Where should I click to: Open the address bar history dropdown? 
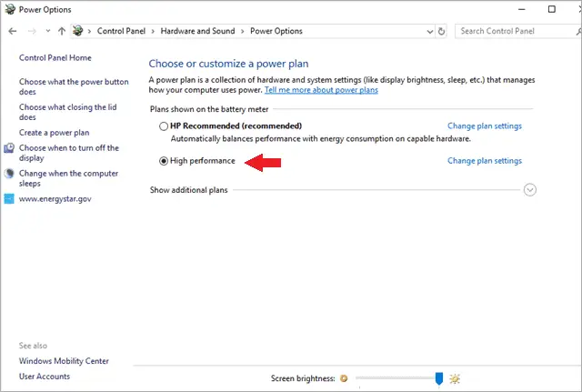(430, 32)
